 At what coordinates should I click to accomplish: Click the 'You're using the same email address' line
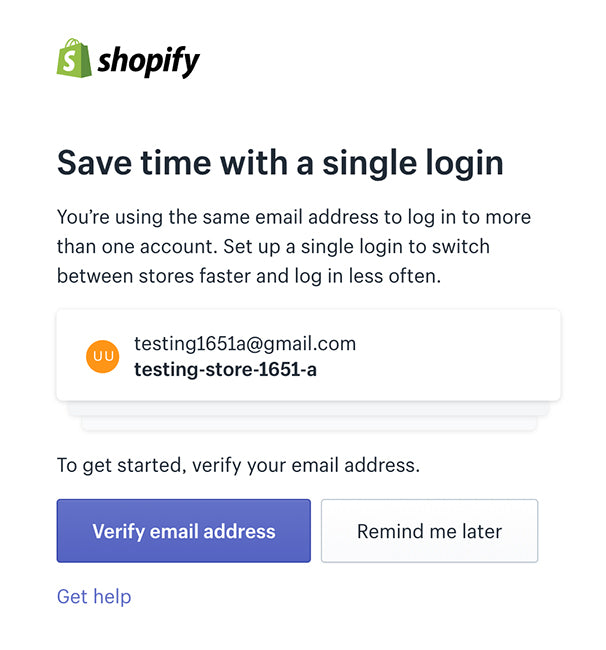(x=294, y=217)
